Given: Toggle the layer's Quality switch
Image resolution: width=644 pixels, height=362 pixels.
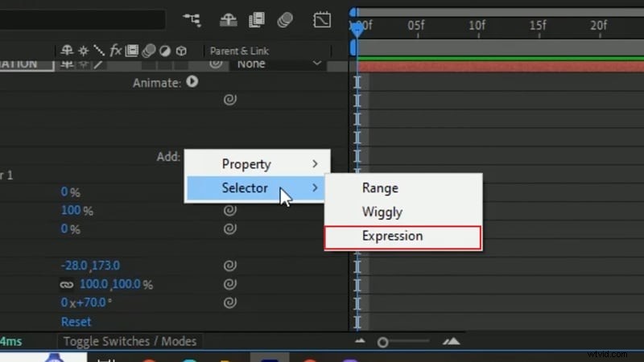Looking at the screenshot, I should pos(98,64).
